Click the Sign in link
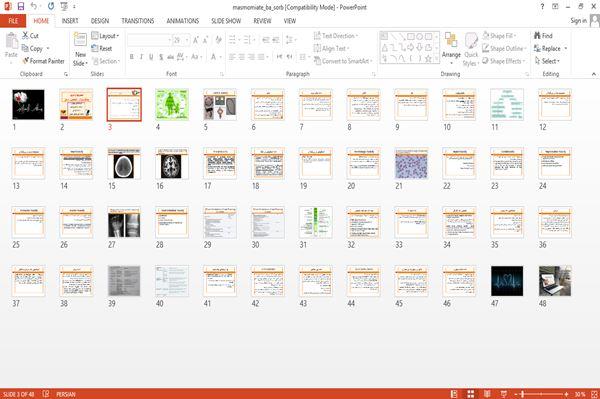This screenshot has width=600, height=399. (x=578, y=21)
